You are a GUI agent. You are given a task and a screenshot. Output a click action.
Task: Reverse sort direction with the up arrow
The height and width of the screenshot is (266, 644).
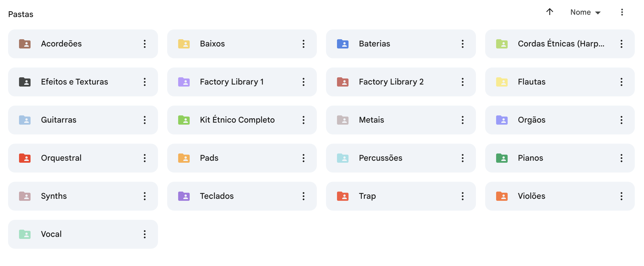[549, 12]
